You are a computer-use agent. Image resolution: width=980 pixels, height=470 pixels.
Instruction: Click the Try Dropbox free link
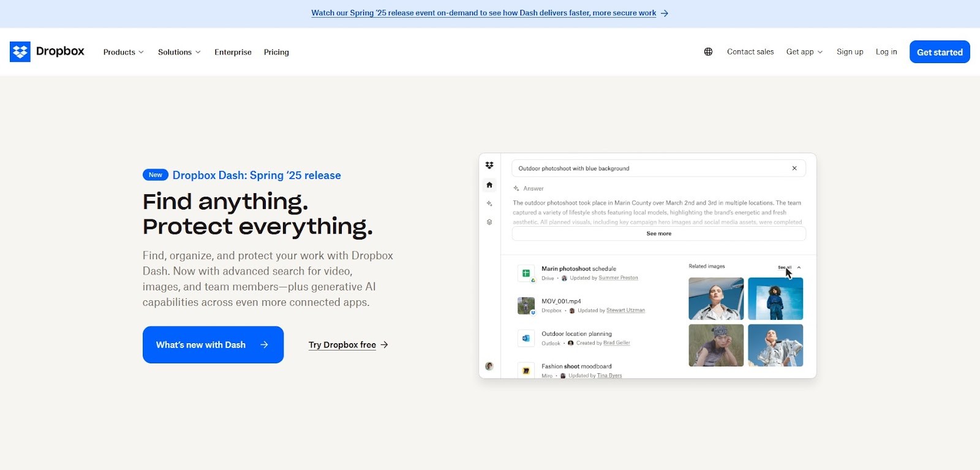click(x=349, y=345)
